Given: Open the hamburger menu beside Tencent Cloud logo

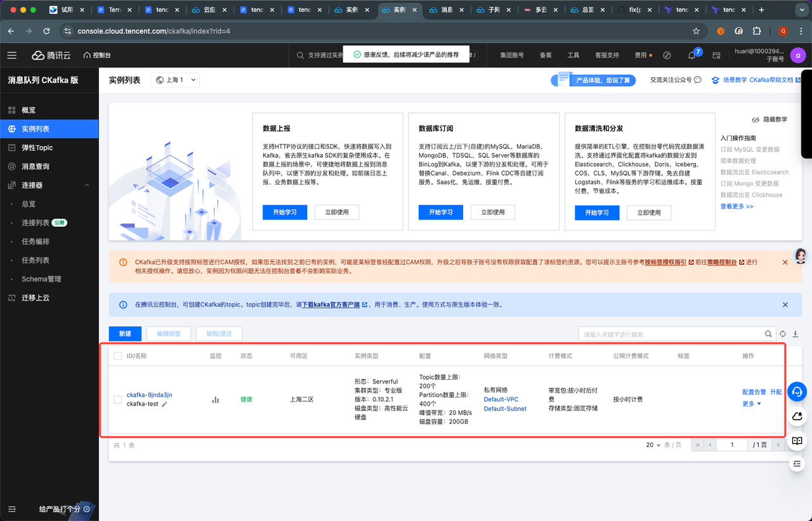Looking at the screenshot, I should pyautogui.click(x=12, y=55).
